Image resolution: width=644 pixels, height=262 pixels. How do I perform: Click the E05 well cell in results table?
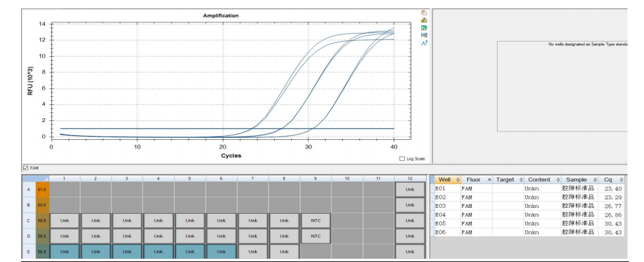point(448,223)
